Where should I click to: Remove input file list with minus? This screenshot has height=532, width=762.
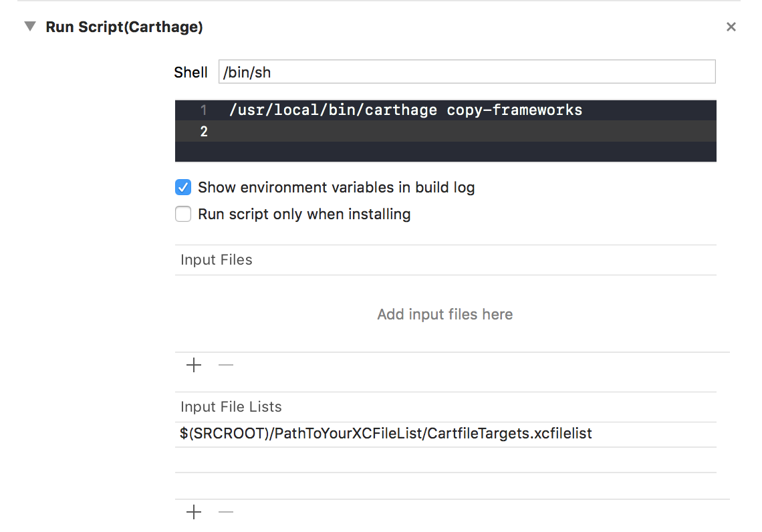coord(226,511)
